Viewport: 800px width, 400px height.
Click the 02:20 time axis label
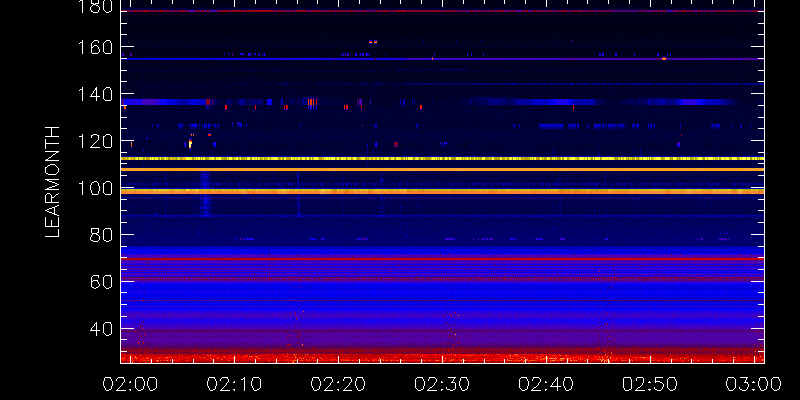click(x=338, y=384)
